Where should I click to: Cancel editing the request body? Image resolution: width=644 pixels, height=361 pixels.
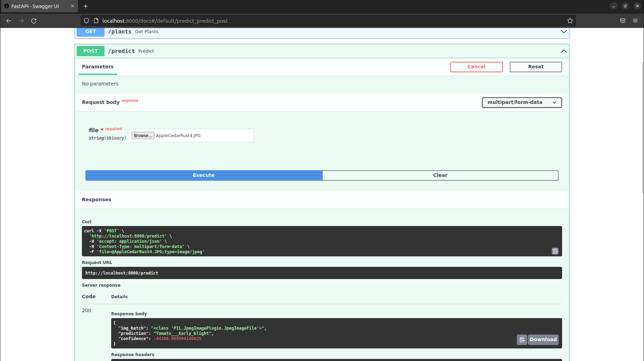click(476, 67)
